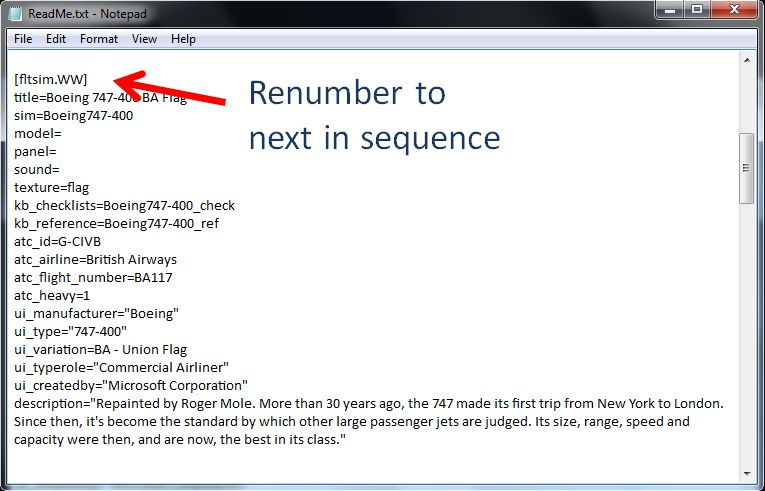Click the ui_type="747-400" line
The width and height of the screenshot is (765, 491).
click(x=70, y=331)
